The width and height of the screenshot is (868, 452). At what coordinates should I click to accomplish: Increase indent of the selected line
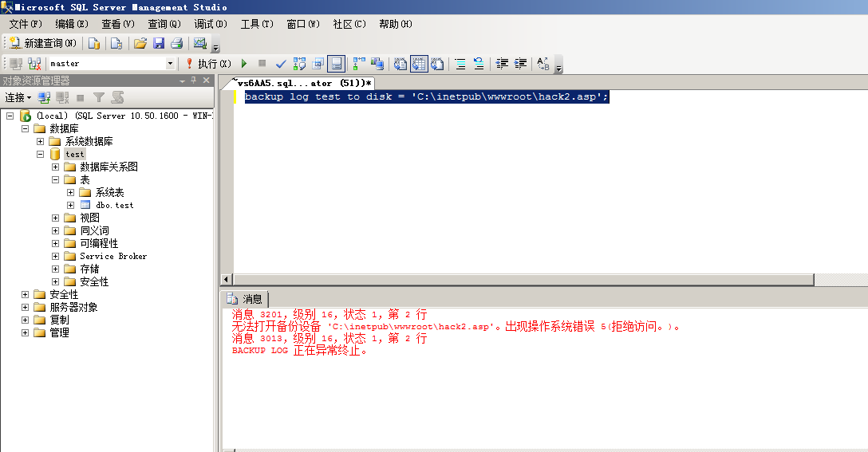click(x=520, y=64)
